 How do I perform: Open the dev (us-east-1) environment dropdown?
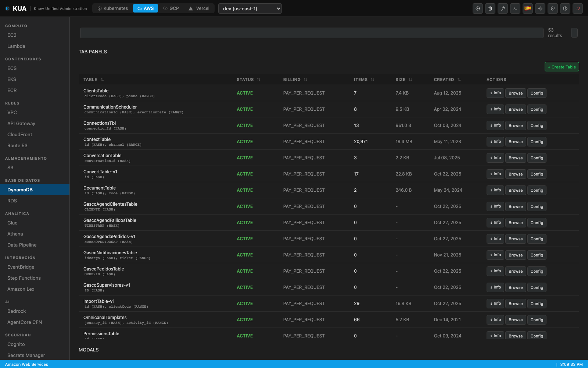pyautogui.click(x=250, y=8)
